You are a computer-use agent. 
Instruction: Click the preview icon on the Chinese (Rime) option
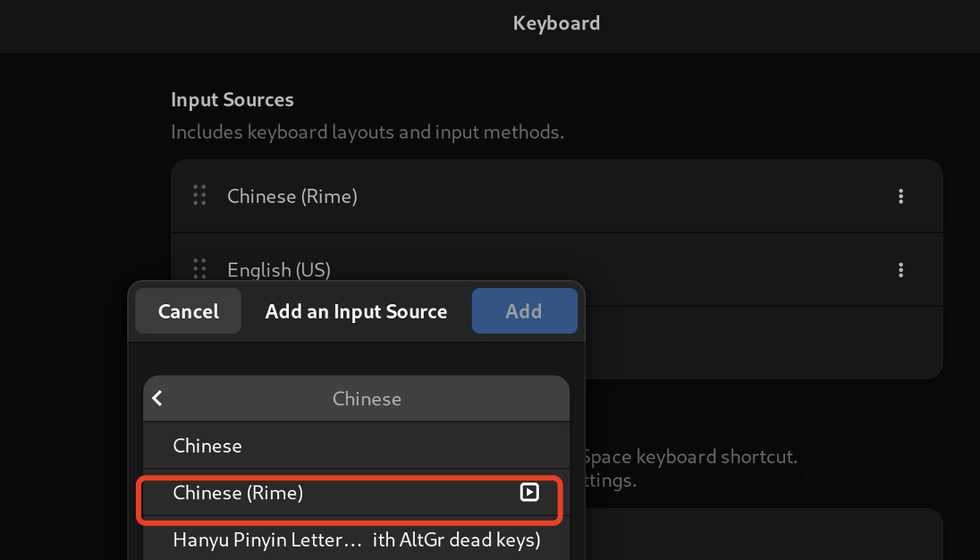pos(529,492)
